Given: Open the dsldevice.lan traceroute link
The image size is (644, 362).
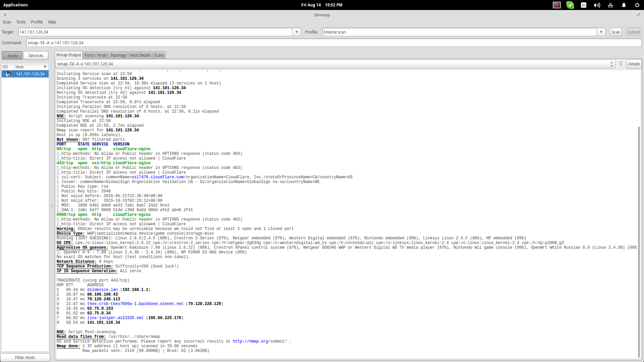Looking at the screenshot, I should pyautogui.click(x=103, y=290).
